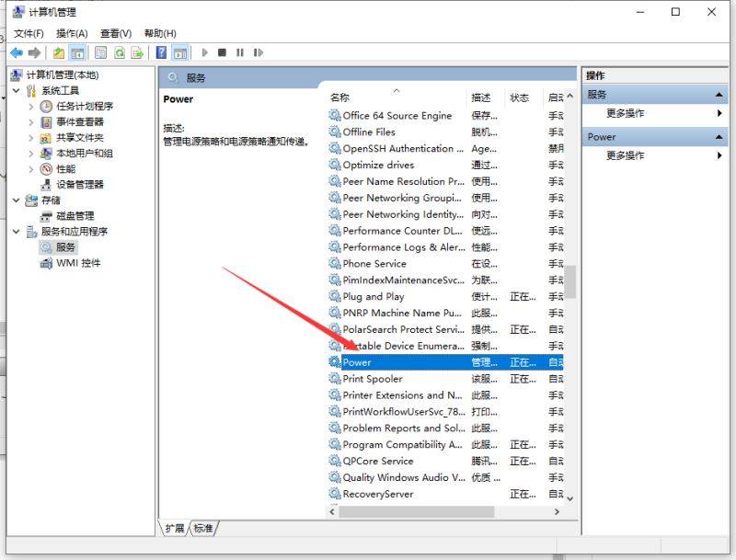The width and height of the screenshot is (736, 560).
Task: Select 本地用户和组 in the tree
Action: point(85,154)
